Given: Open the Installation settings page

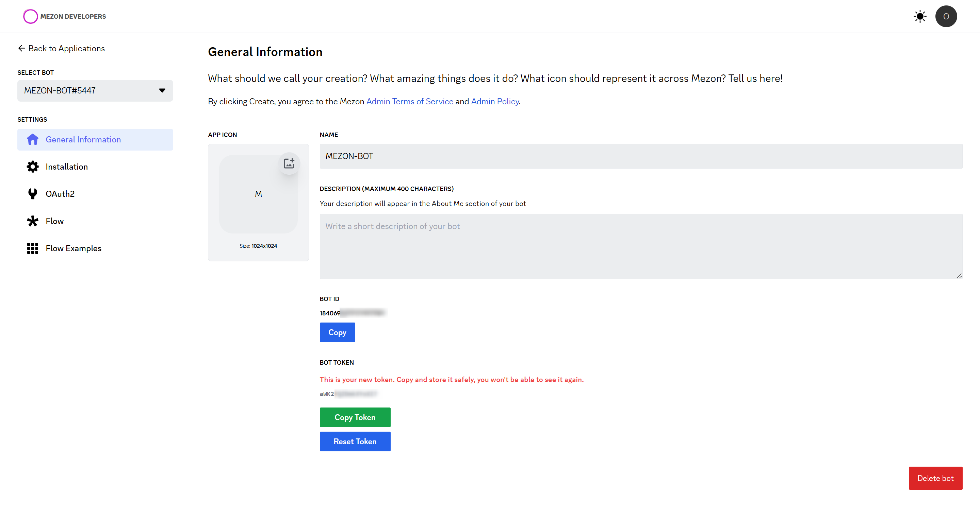Looking at the screenshot, I should click(67, 167).
